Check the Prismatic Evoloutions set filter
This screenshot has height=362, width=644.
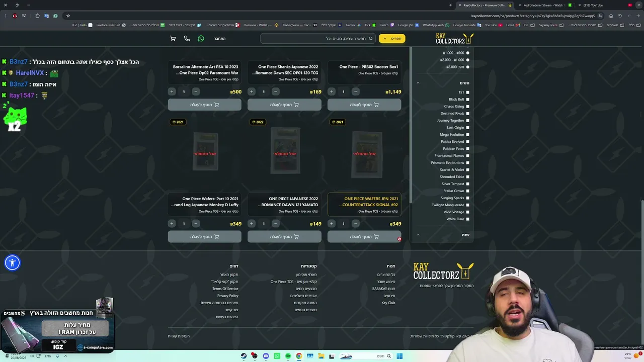point(467,163)
